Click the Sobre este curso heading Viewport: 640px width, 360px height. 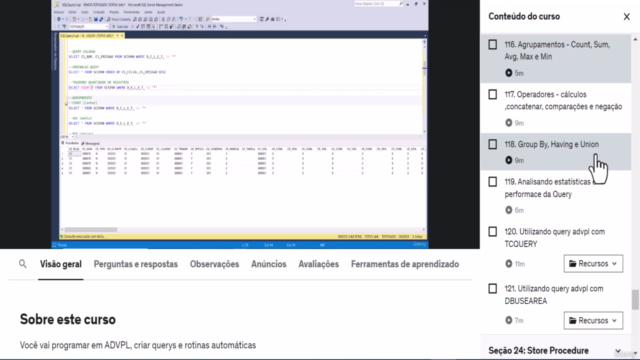point(68,319)
